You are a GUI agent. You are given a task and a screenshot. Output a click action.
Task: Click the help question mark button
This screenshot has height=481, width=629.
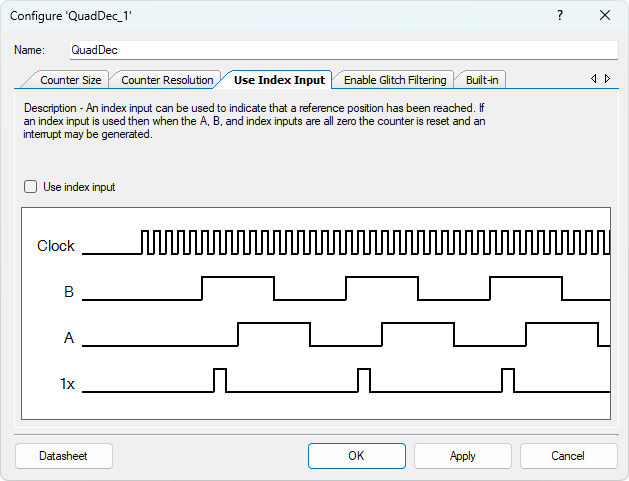click(559, 15)
